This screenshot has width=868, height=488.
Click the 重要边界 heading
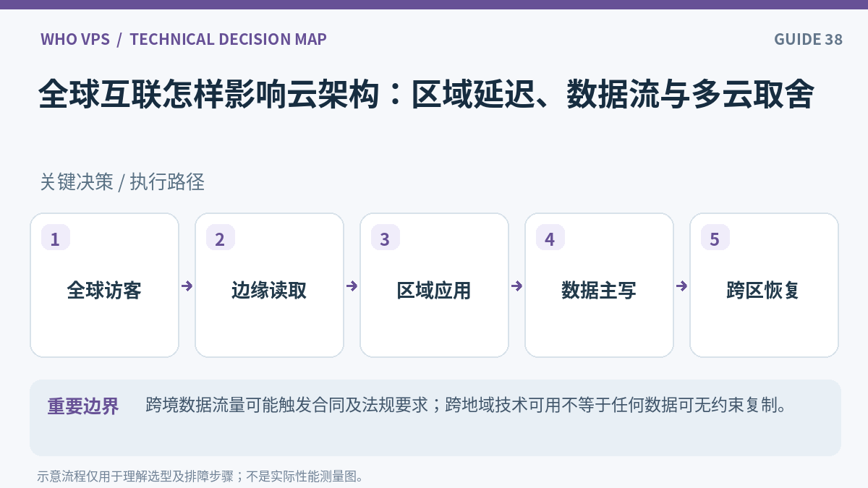(83, 406)
